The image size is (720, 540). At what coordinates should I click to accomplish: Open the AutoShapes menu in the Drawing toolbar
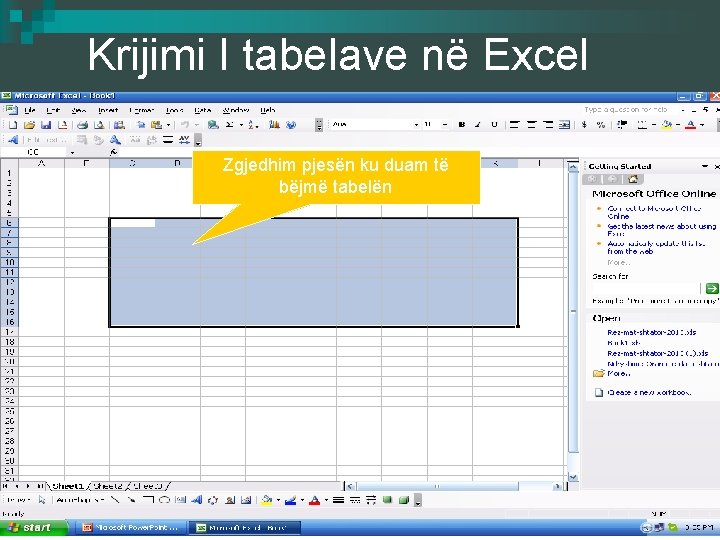tap(80, 500)
